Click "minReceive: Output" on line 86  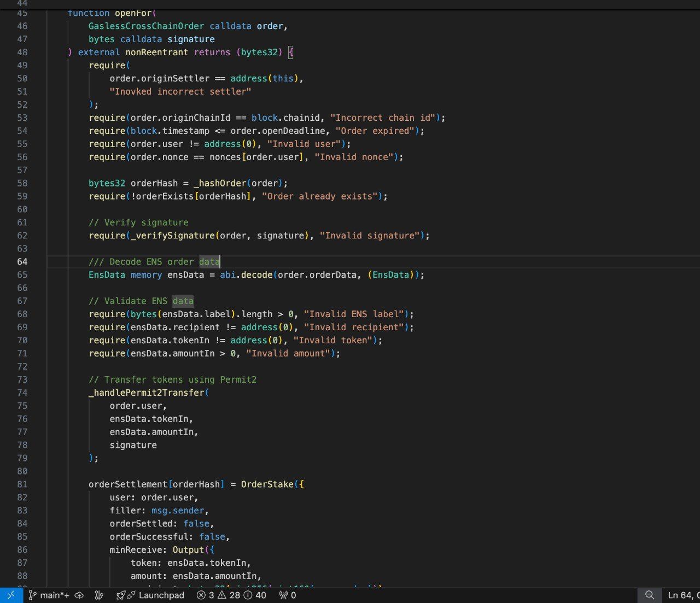[156, 549]
